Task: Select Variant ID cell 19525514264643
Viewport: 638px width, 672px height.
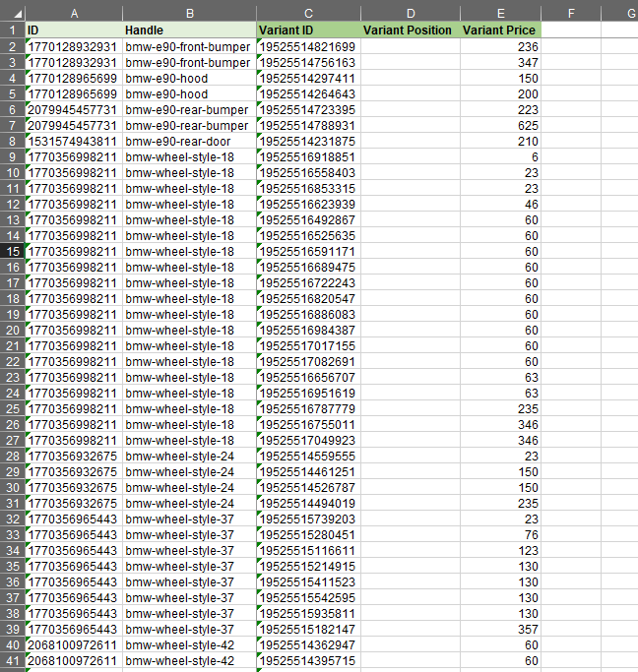Action: tap(309, 94)
